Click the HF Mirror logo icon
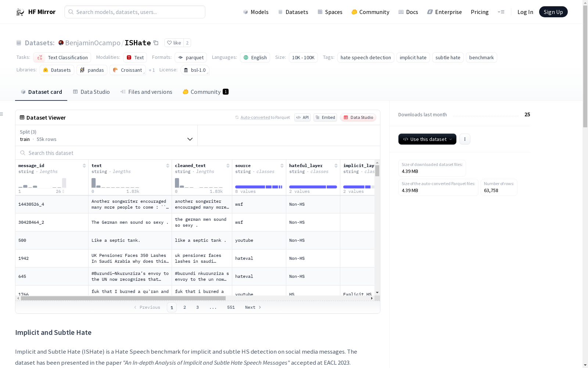The height and width of the screenshot is (368, 588). (20, 12)
